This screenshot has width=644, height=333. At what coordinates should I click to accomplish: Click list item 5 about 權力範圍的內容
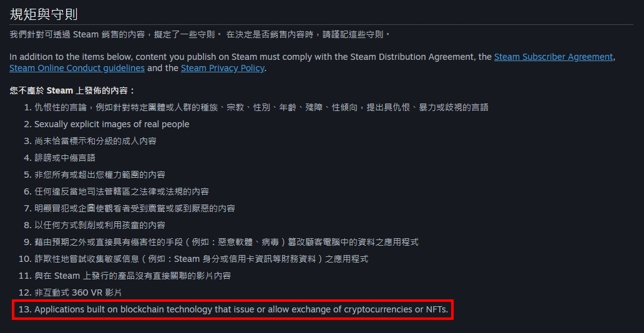tap(99, 175)
